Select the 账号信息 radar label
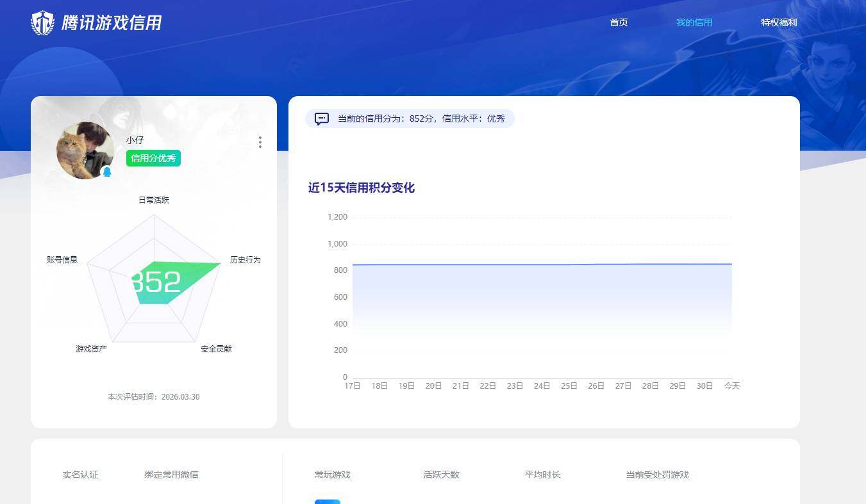 pyautogui.click(x=62, y=260)
